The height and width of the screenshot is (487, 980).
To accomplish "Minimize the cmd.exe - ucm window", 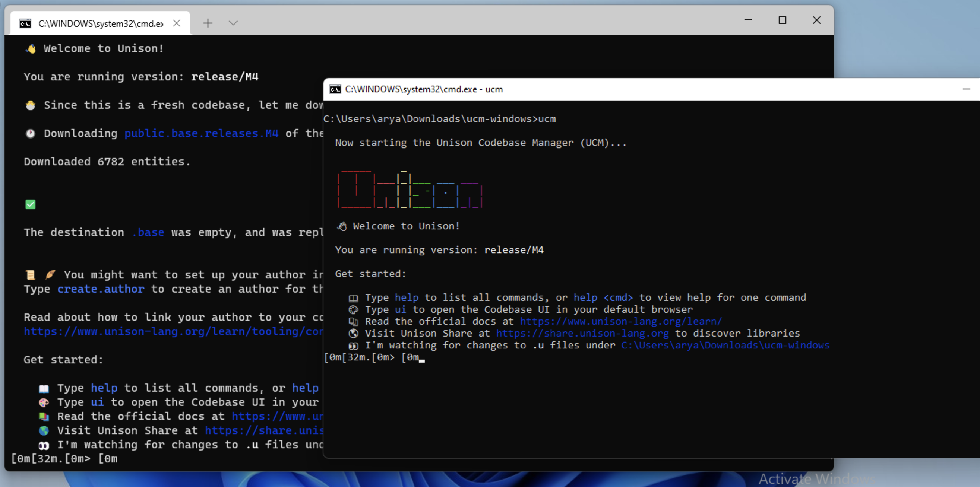I will 966,89.
